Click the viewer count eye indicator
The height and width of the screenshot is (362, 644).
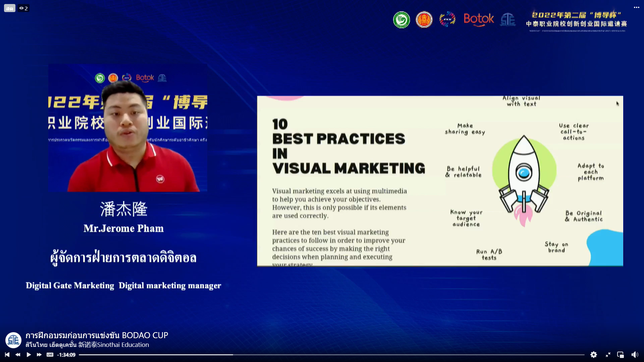23,8
